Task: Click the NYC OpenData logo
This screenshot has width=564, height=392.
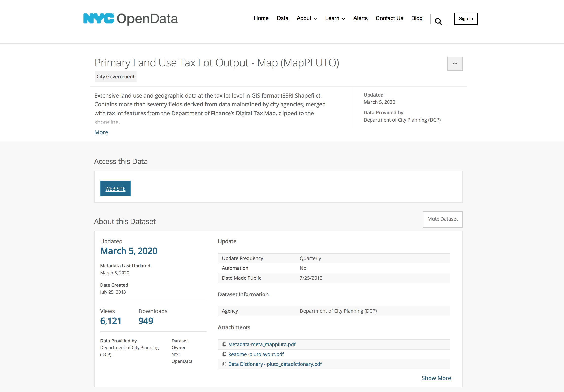Action: 130,19
